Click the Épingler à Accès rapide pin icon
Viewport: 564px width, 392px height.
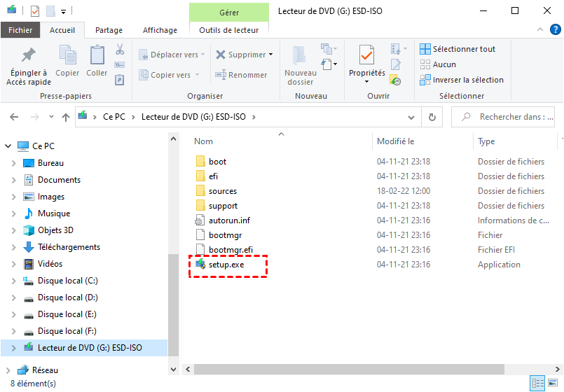[x=29, y=55]
